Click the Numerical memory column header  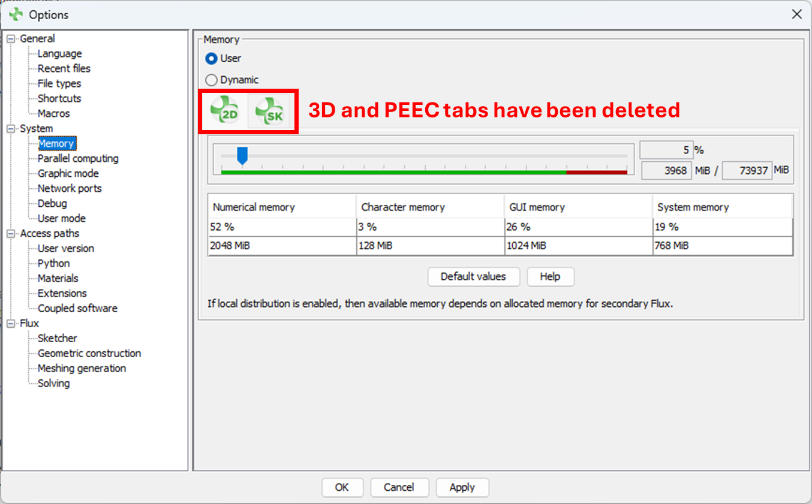pos(254,207)
